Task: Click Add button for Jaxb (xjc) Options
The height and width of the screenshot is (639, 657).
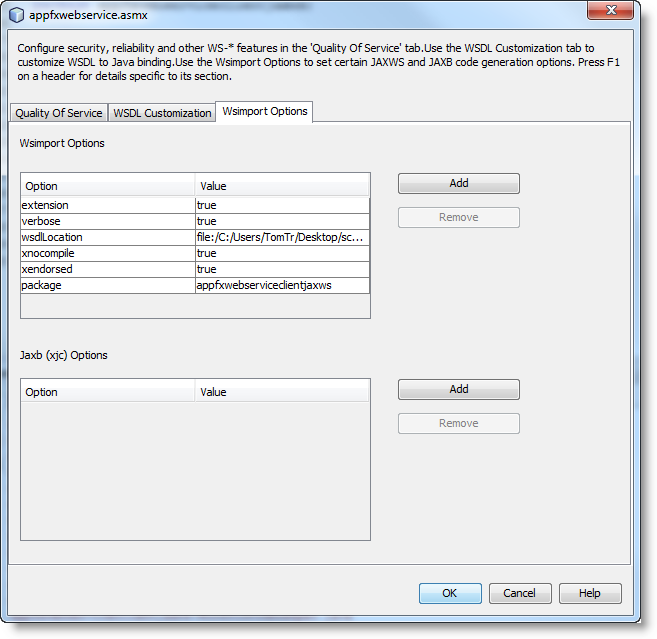Action: [x=458, y=389]
